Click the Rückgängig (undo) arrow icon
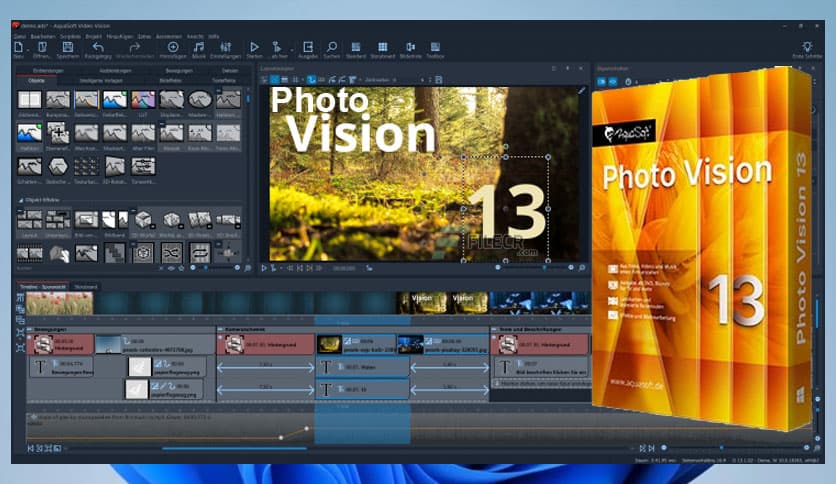Screen dimensions: 836x484 click(x=98, y=47)
